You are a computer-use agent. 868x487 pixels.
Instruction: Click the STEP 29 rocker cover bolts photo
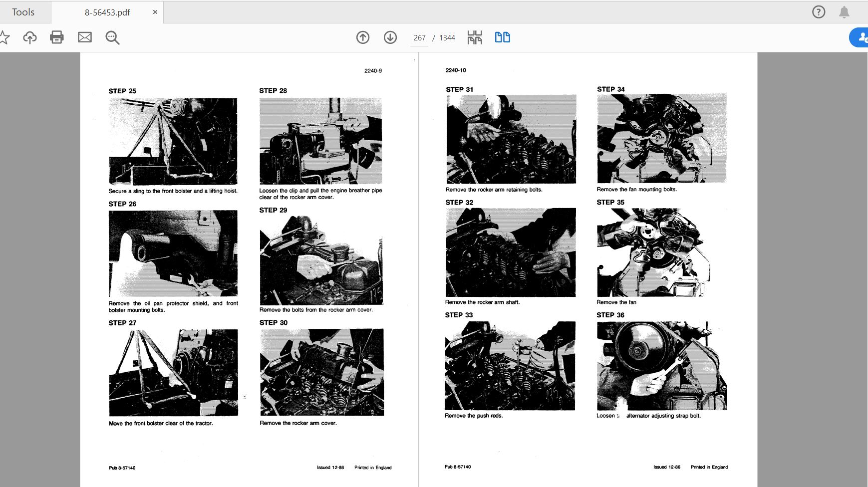point(321,260)
